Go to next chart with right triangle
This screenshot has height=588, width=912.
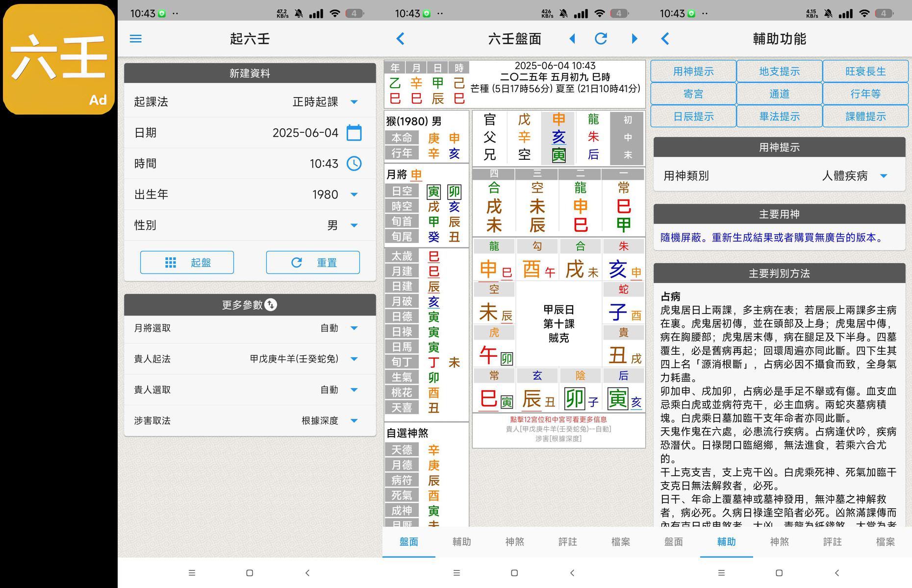pyautogui.click(x=634, y=39)
